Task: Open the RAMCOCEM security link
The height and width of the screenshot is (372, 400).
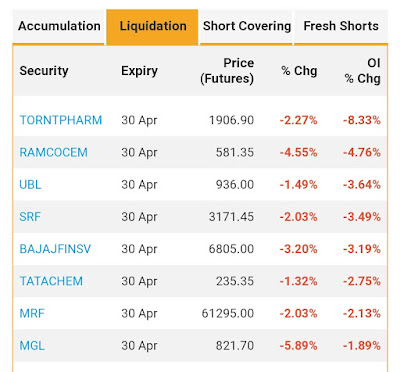Action: (53, 152)
